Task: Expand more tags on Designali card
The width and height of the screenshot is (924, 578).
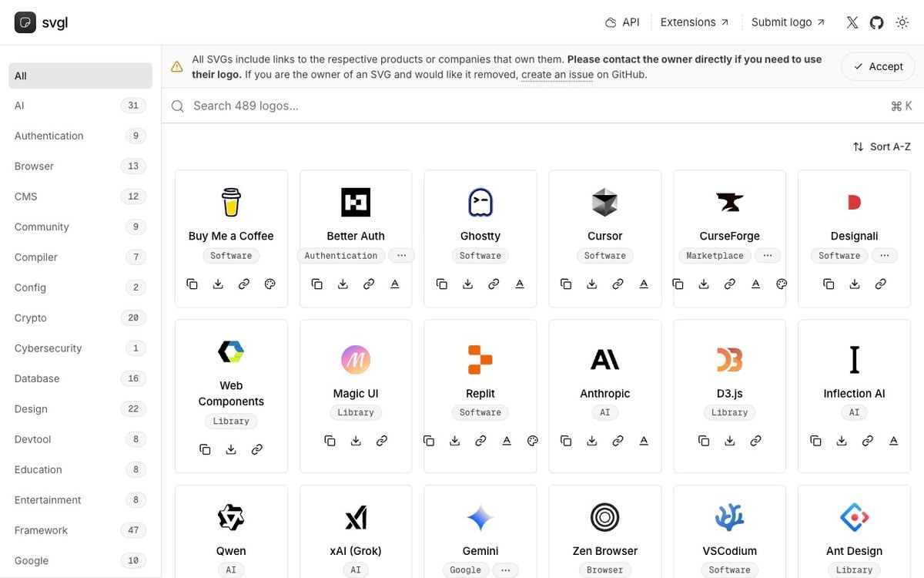Action: (x=885, y=256)
